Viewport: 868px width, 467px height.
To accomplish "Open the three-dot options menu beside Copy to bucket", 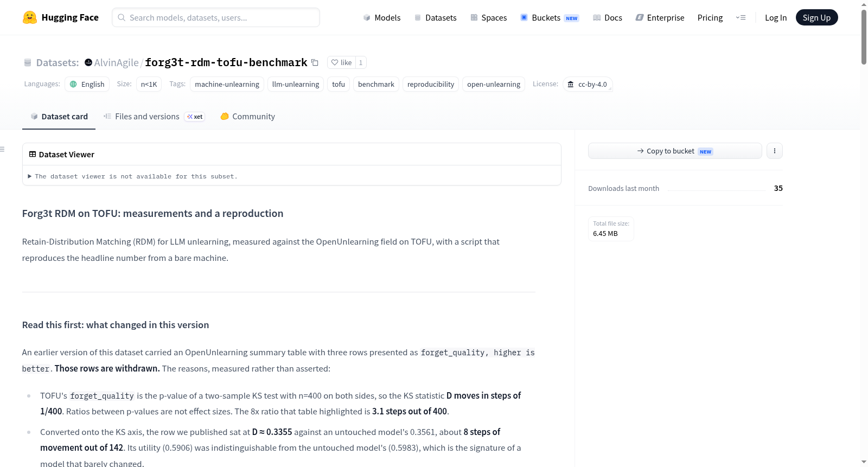I will click(x=774, y=151).
